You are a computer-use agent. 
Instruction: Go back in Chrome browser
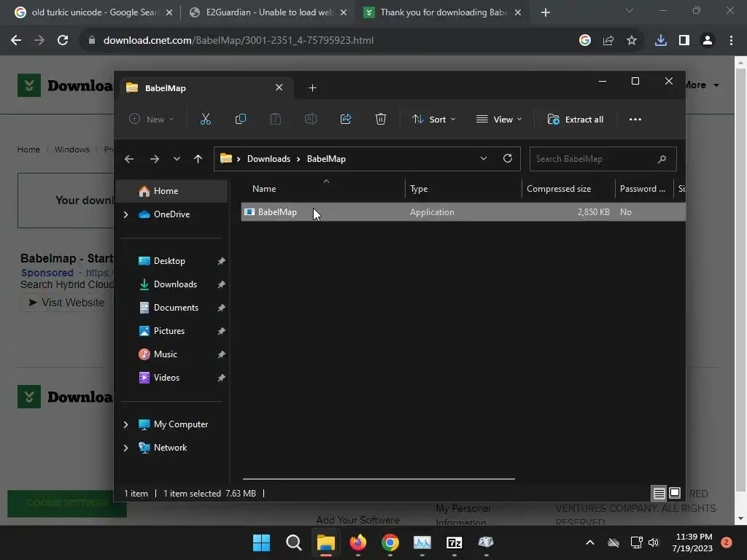pyautogui.click(x=16, y=41)
